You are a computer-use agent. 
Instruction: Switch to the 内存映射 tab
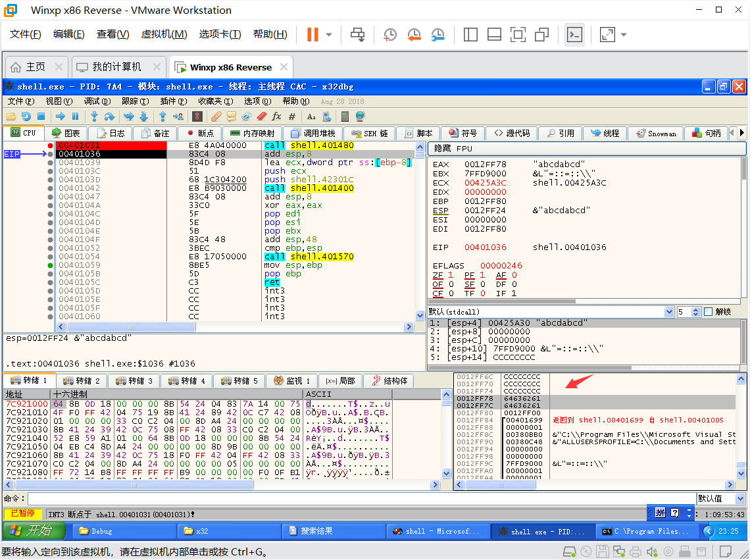click(253, 133)
